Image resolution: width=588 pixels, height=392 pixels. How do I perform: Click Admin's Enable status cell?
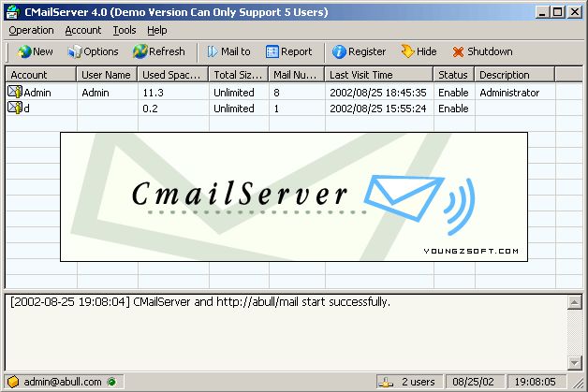click(x=453, y=93)
